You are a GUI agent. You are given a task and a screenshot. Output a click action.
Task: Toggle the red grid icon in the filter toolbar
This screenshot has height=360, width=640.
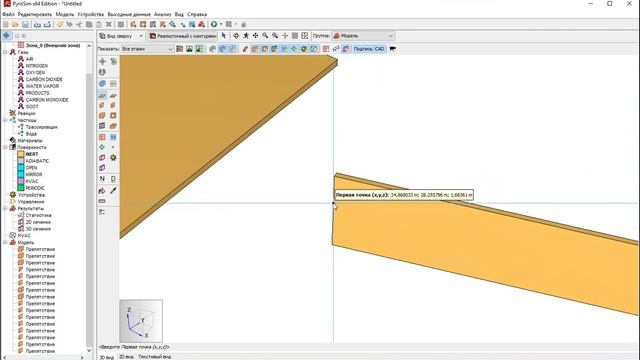[326, 49]
